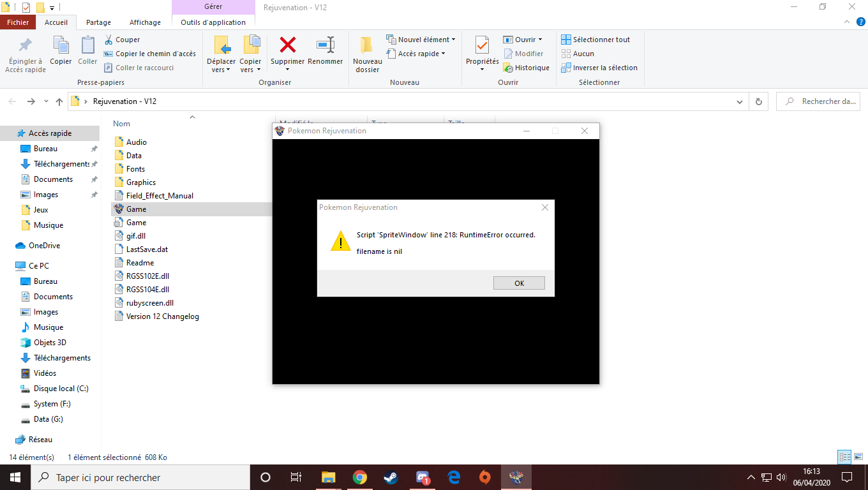Viewport: 868px width, 490px height.
Task: Switch to the Accueil tab
Action: 56,22
